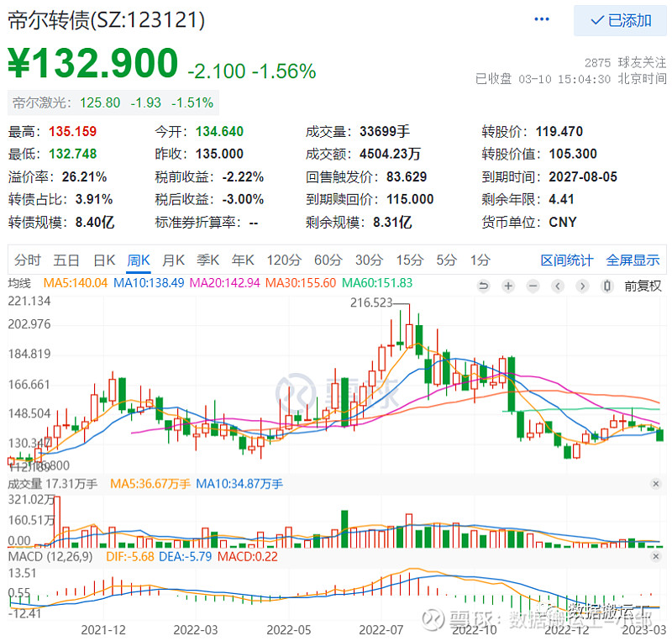Click the 转债占比 value 3.91%

pos(94,199)
